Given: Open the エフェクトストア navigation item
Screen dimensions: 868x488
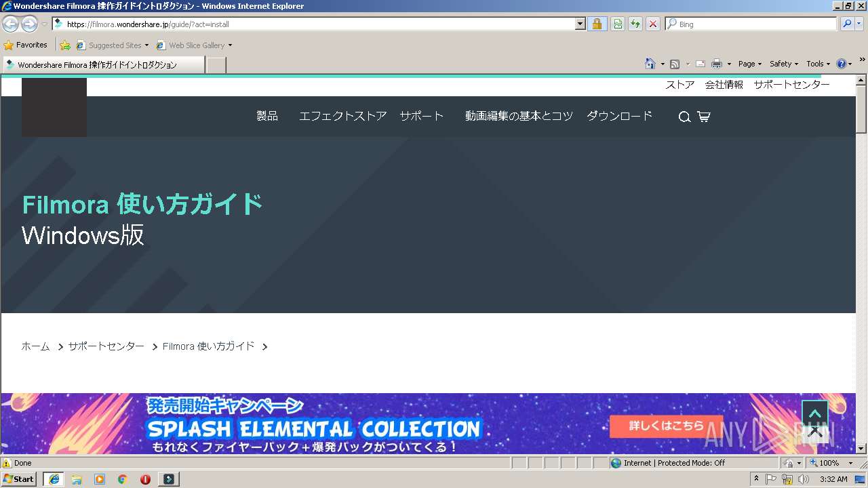Looking at the screenshot, I should pos(343,116).
